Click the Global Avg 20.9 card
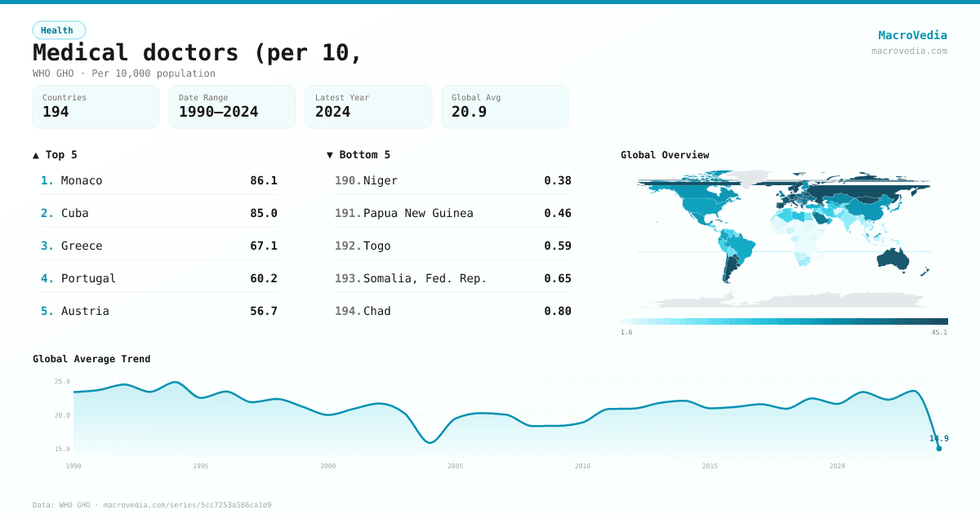 505,107
